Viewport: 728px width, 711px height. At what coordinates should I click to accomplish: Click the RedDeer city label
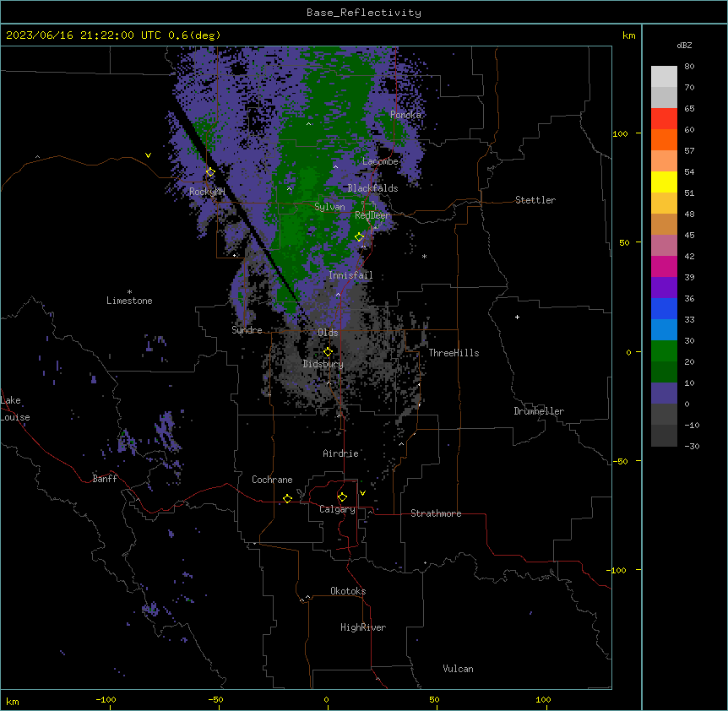[x=372, y=215]
